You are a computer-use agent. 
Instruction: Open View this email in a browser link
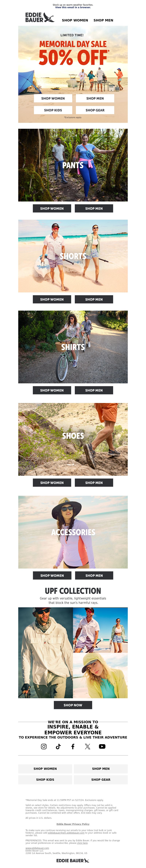[x=73, y=7]
